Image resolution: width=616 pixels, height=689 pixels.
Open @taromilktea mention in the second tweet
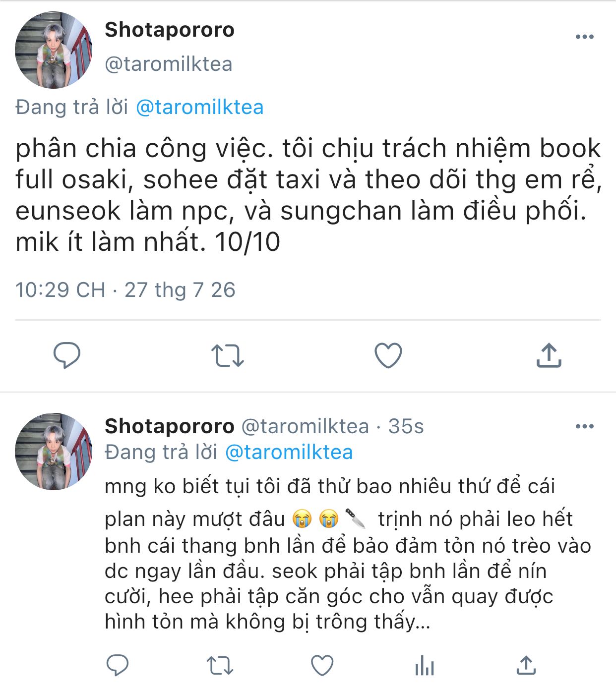coord(289,452)
